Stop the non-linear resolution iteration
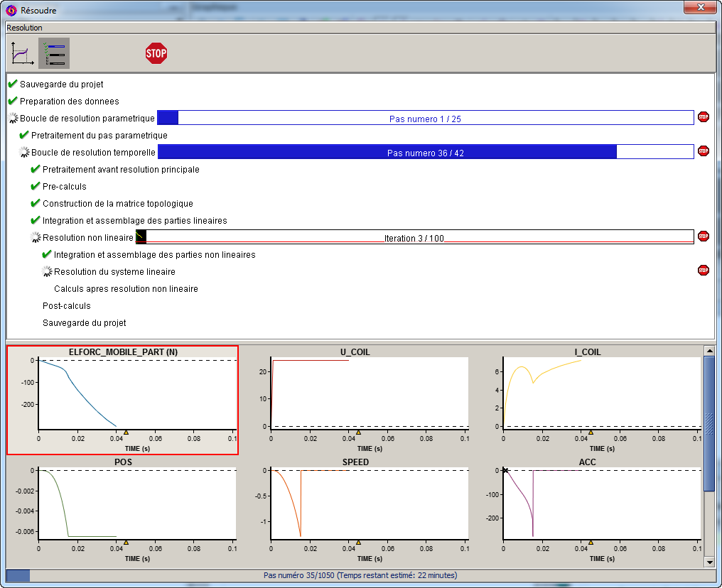 703,236
